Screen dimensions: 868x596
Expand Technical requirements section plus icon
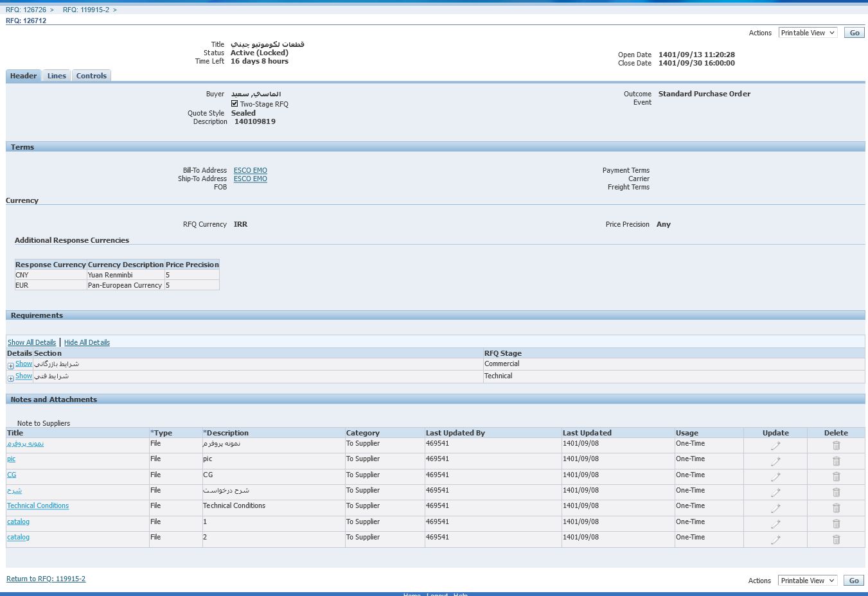[11, 378]
